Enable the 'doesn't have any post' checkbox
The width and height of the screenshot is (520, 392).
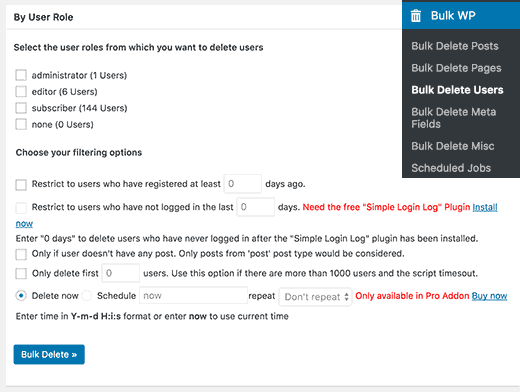pyautogui.click(x=21, y=254)
